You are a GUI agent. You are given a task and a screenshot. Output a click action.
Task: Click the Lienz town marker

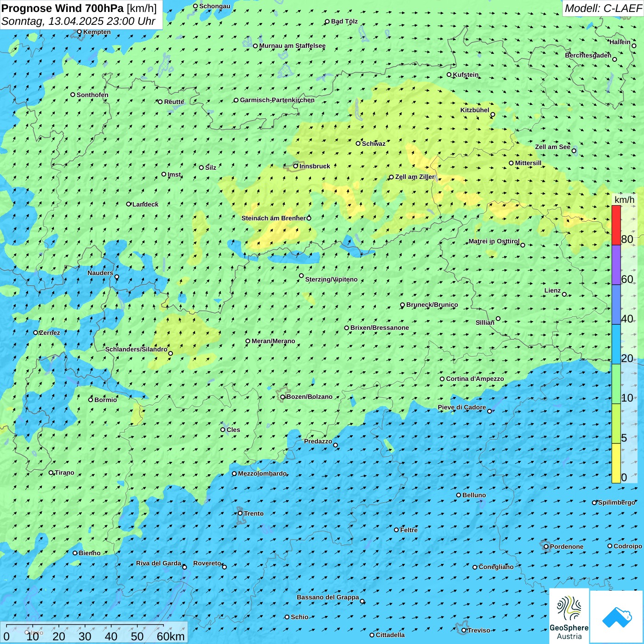click(x=564, y=294)
